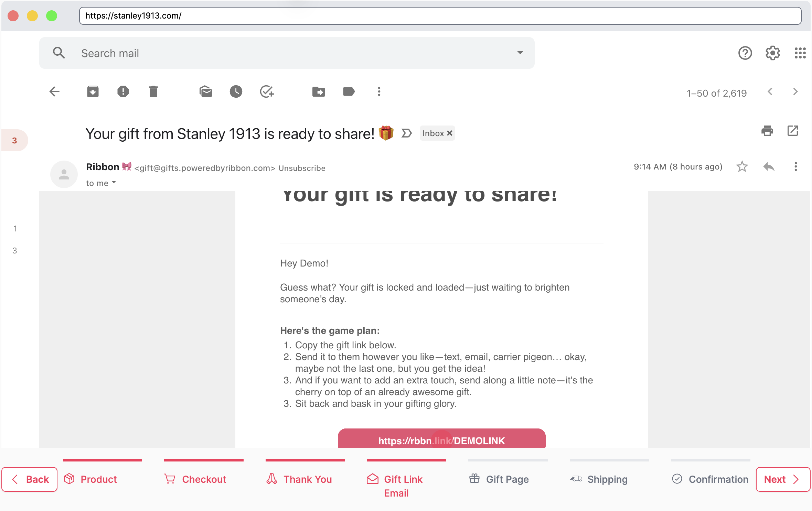Open more options for this email
The image size is (812, 511).
(795, 166)
